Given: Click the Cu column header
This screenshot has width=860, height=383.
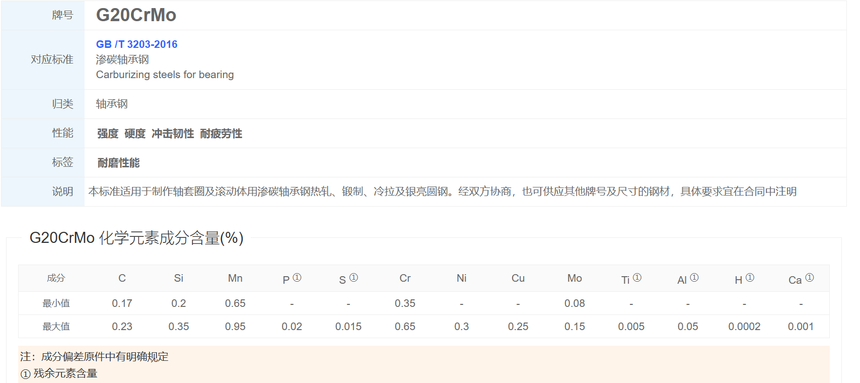Looking at the screenshot, I should tap(518, 278).
